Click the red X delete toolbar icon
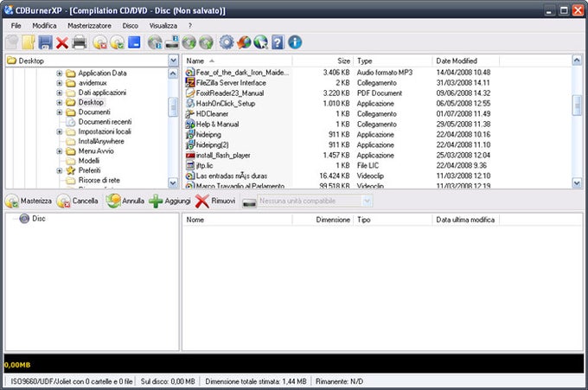588x390 pixels. [x=62, y=42]
